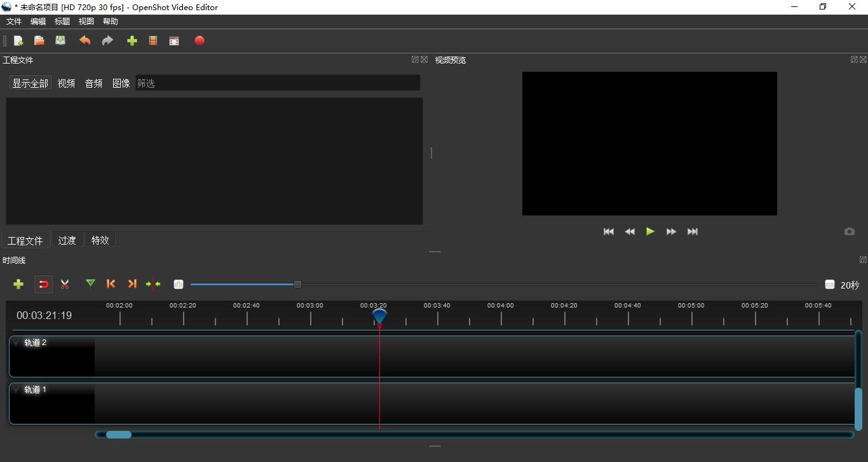The height and width of the screenshot is (462, 868).
Task: Toggle the magnet snapping tool
Action: (x=43, y=284)
